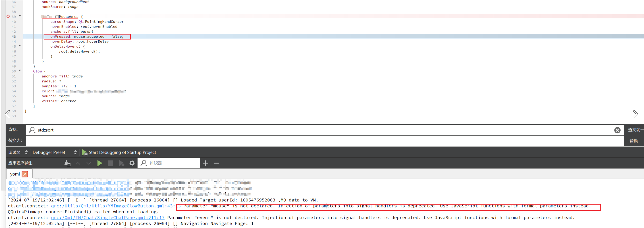Click the 'anchors.fill: parent' line

pos(72,32)
